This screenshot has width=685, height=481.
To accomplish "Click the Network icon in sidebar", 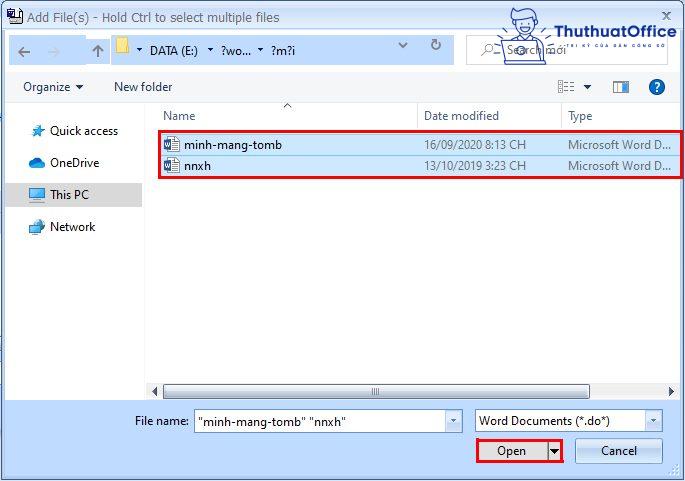I will [x=37, y=227].
